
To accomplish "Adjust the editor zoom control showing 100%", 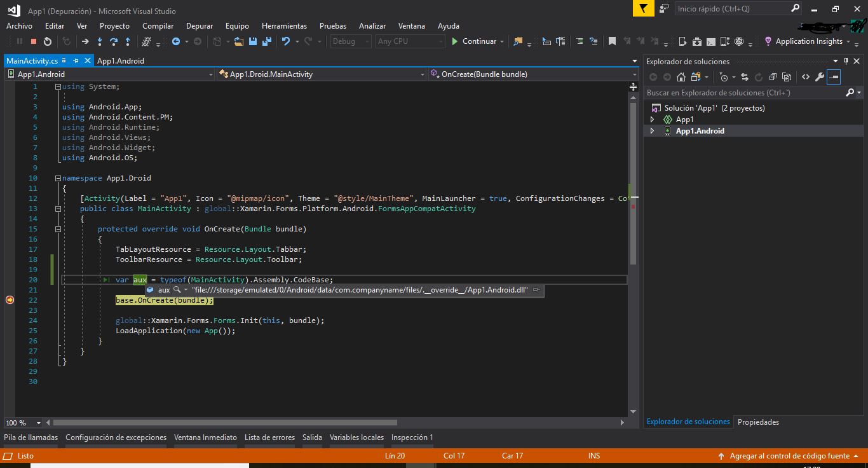I will tap(22, 422).
